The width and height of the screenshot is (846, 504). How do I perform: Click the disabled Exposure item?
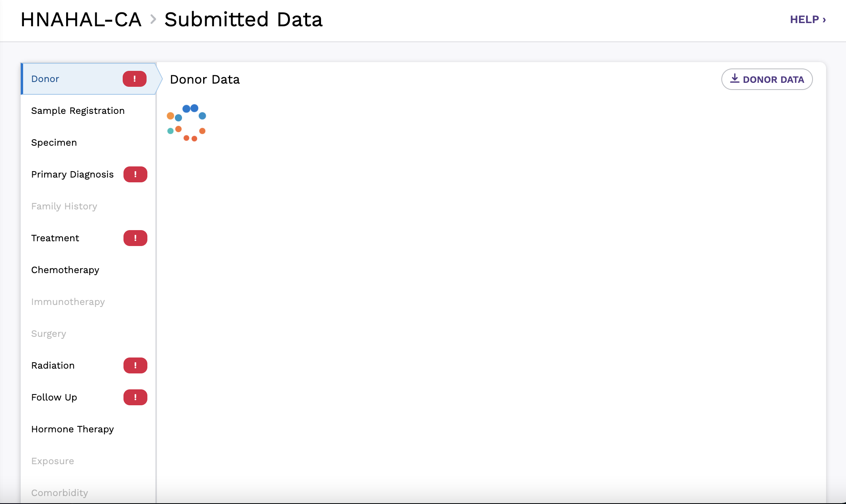pyautogui.click(x=52, y=461)
